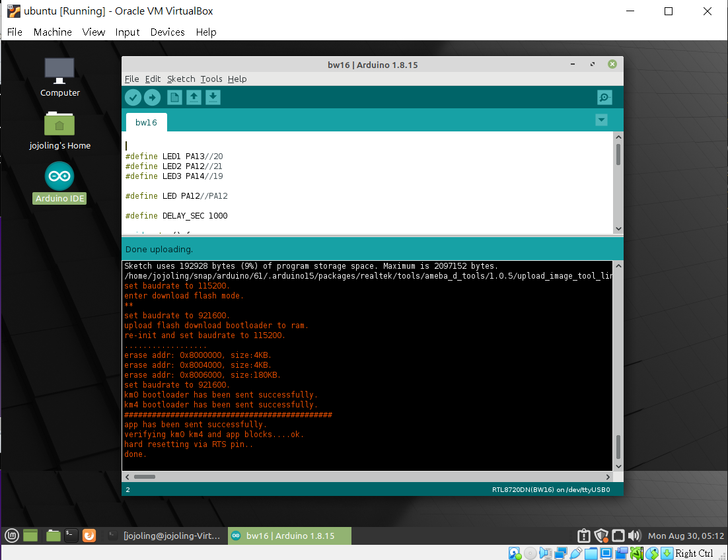Open VirtualBox View menu
This screenshot has width=728, height=560.
pyautogui.click(x=93, y=32)
